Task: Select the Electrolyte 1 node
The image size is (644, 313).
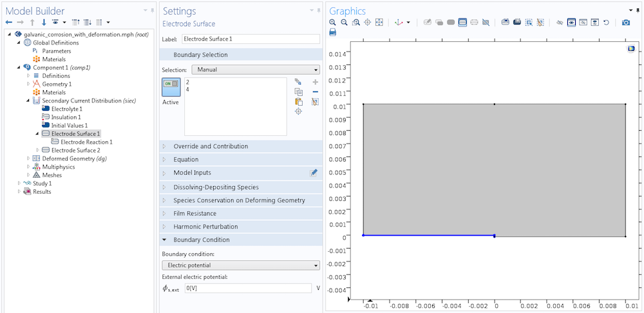Action: click(66, 109)
